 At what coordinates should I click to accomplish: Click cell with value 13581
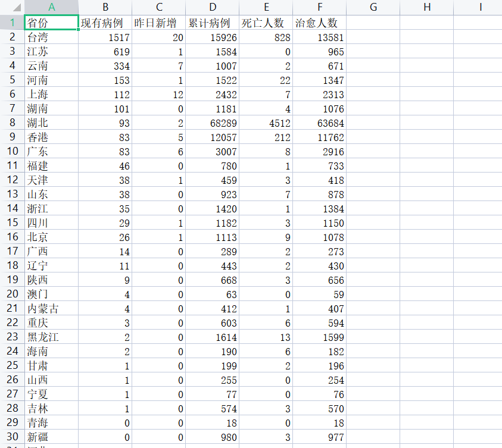point(320,37)
